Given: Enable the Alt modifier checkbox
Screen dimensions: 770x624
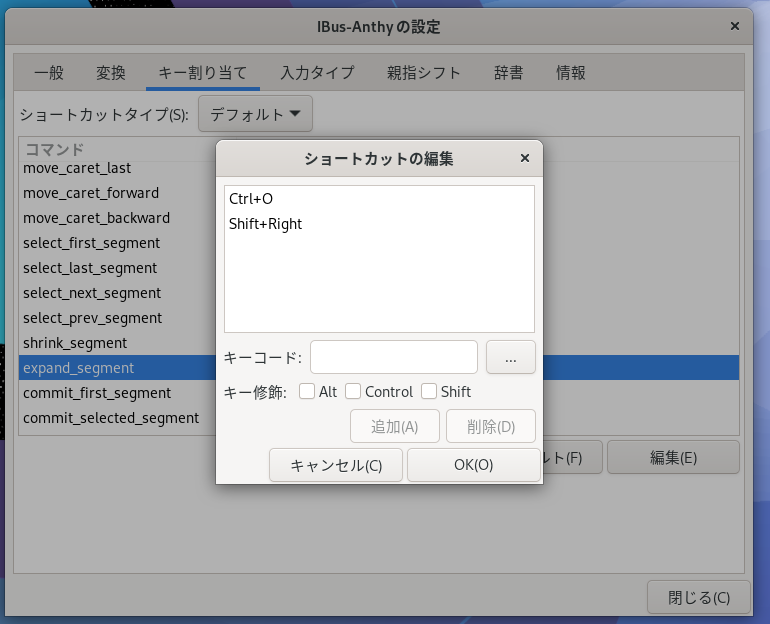Looking at the screenshot, I should click(307, 391).
